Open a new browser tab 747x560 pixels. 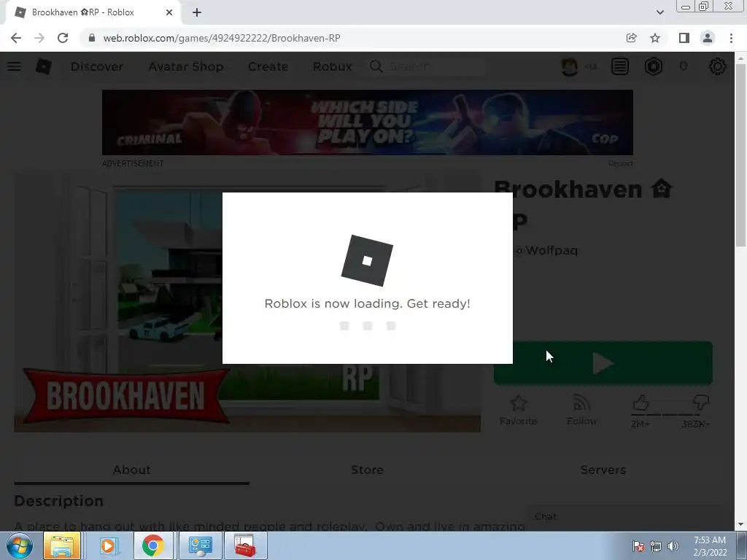tap(197, 12)
